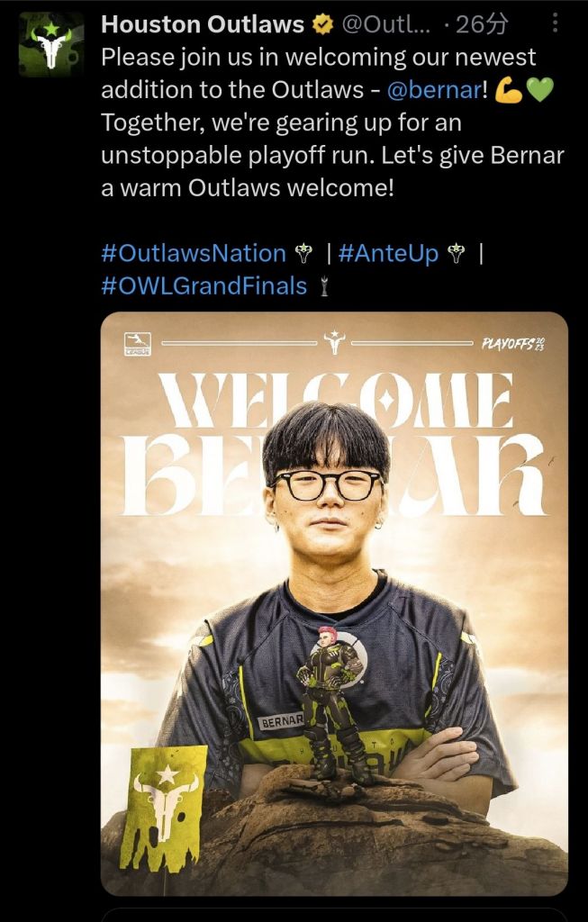Click the skull emoji after #OutlawsNation
The image size is (588, 922).
(x=303, y=253)
